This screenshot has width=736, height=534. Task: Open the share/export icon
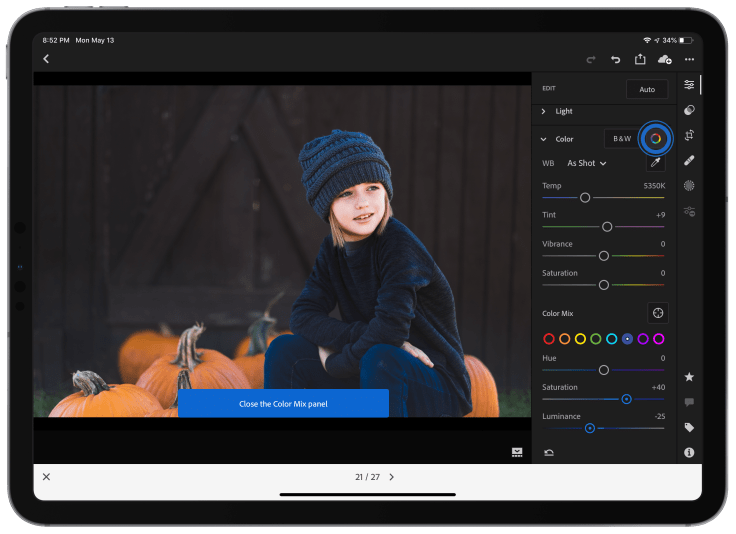click(x=640, y=59)
